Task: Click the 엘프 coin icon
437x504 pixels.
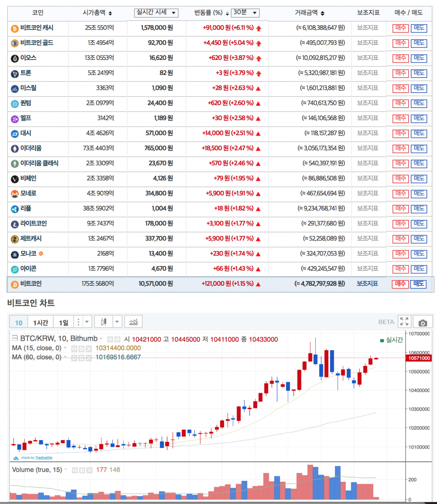Action: click(x=15, y=119)
